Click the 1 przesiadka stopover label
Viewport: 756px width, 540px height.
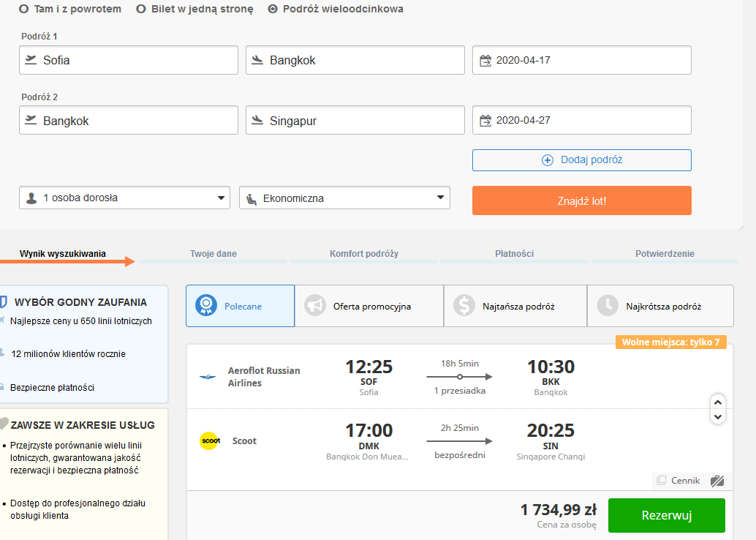(459, 391)
